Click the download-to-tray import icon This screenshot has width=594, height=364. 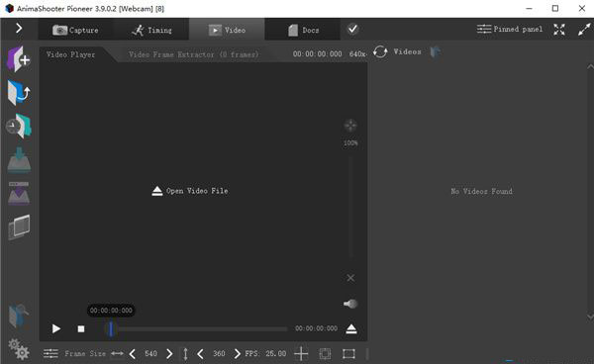(19, 159)
